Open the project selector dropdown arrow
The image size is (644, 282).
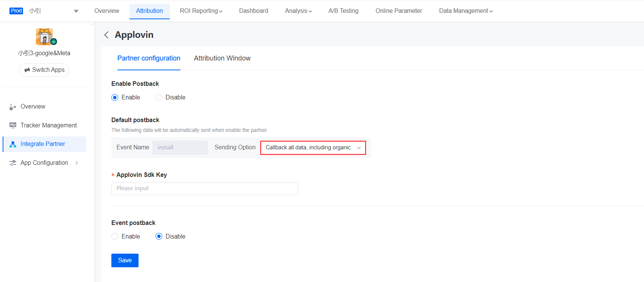(x=76, y=11)
